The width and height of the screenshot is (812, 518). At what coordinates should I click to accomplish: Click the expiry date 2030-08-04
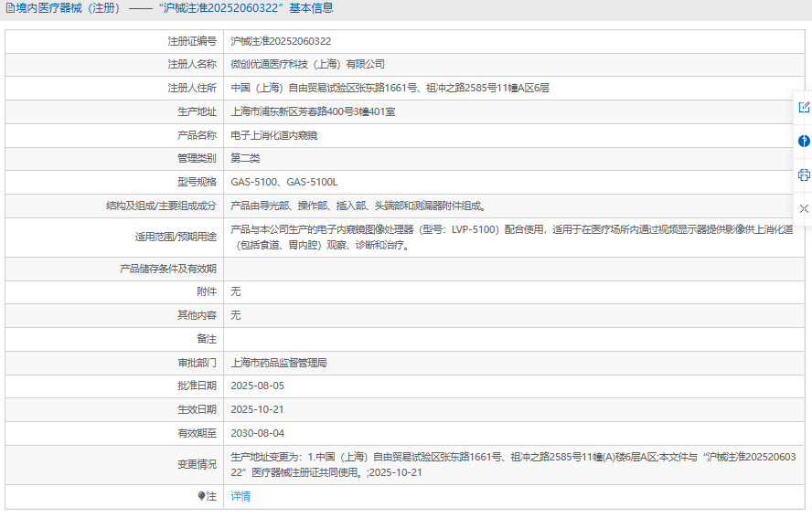click(x=257, y=433)
